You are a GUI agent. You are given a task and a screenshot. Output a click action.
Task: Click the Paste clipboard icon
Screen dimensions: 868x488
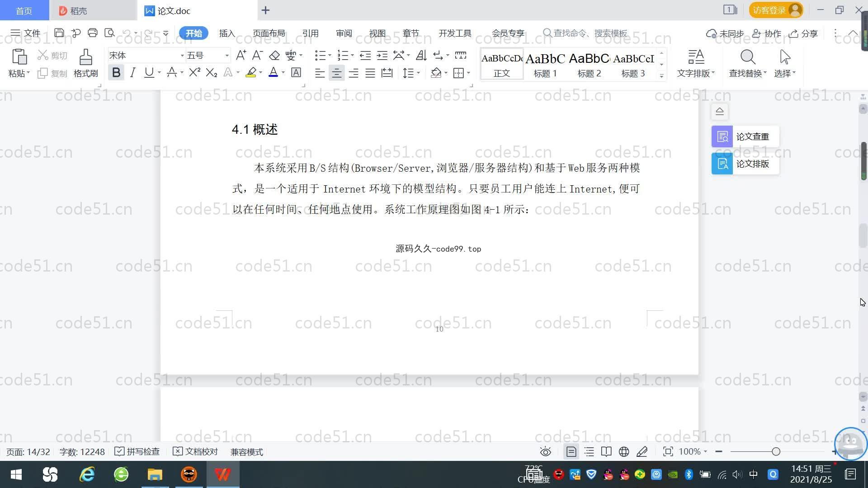[x=19, y=57]
